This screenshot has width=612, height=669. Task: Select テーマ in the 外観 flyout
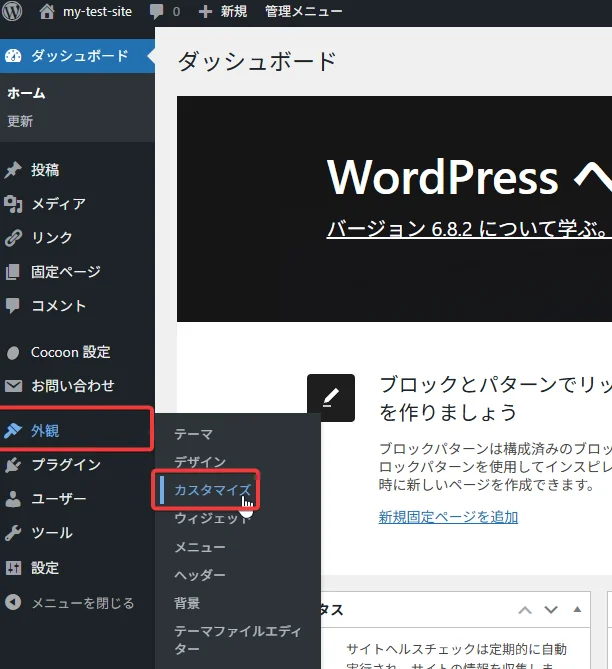point(193,435)
